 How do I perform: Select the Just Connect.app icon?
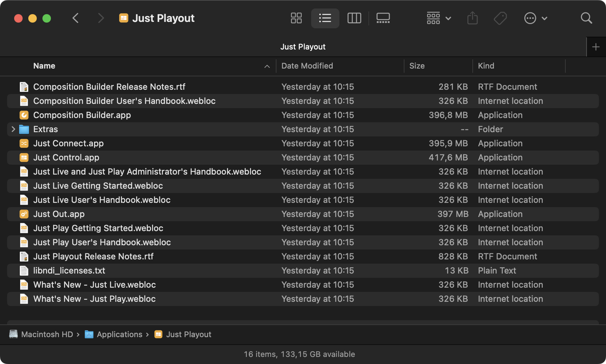point(24,143)
